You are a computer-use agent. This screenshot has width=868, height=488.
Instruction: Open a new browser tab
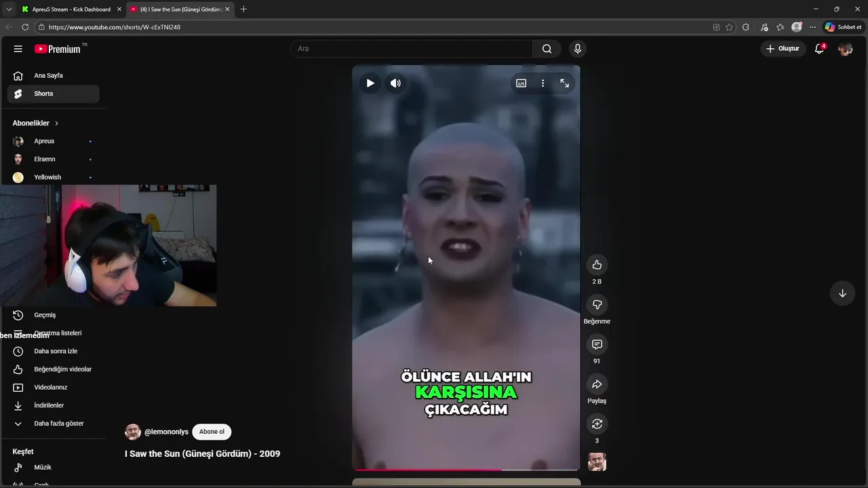point(243,9)
